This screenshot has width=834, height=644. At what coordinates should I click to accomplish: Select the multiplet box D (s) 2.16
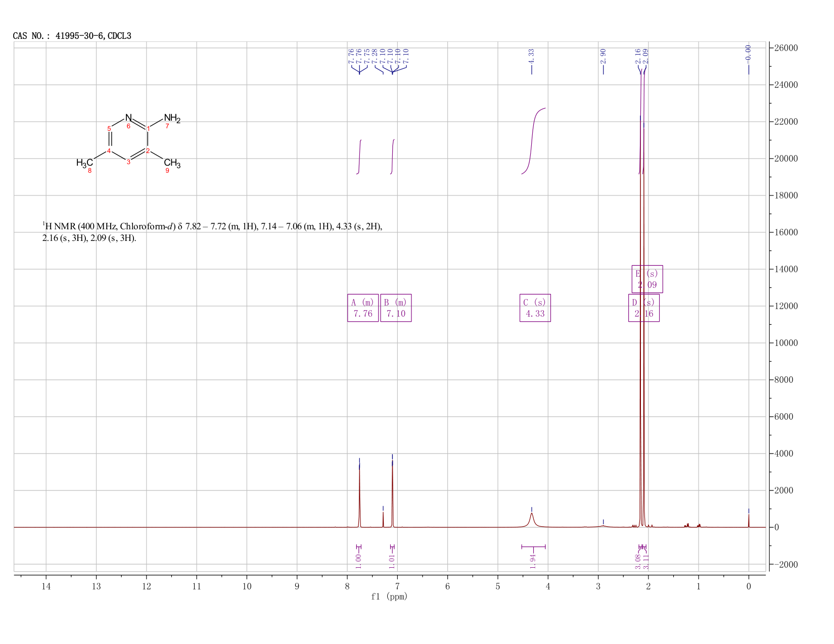click(644, 308)
